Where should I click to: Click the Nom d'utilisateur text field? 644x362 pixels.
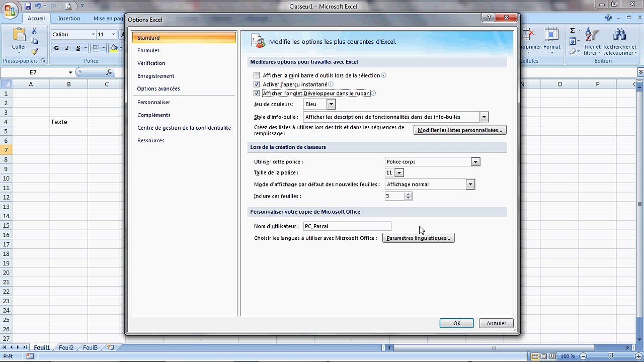pyautogui.click(x=347, y=226)
